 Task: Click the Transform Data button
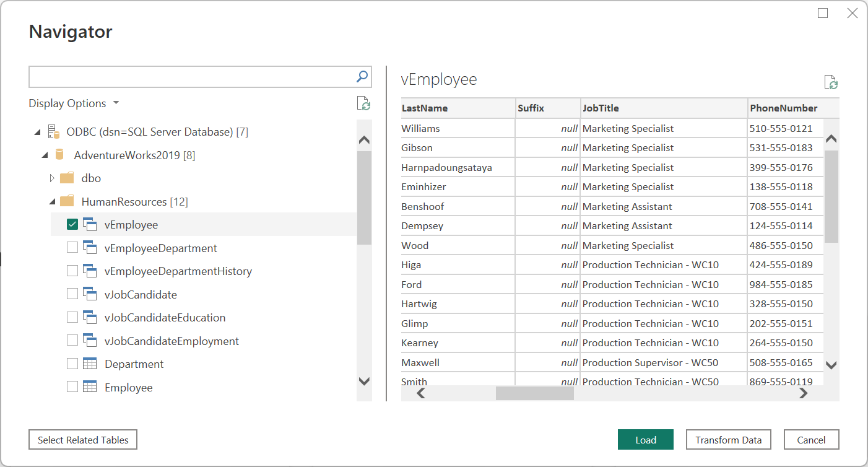[x=728, y=440]
